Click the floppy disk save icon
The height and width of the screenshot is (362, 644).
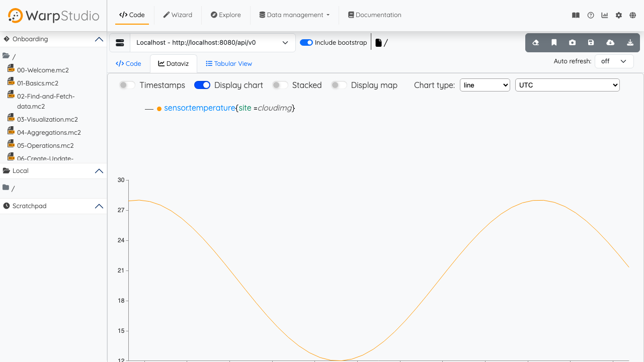591,43
